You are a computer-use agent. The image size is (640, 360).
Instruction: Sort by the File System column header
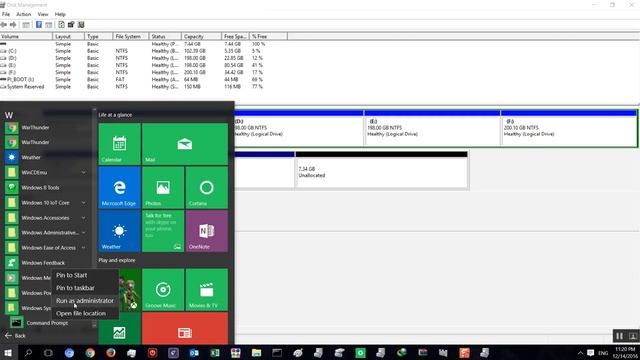[130, 36]
